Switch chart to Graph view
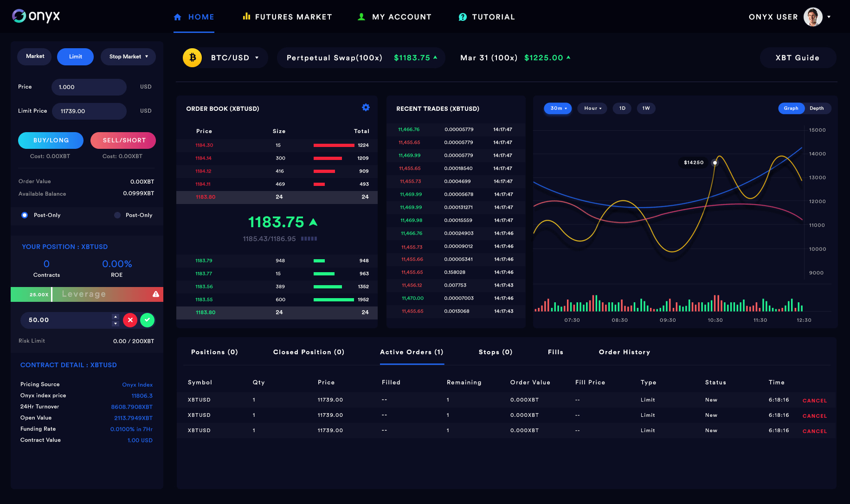This screenshot has width=850, height=504. click(791, 108)
